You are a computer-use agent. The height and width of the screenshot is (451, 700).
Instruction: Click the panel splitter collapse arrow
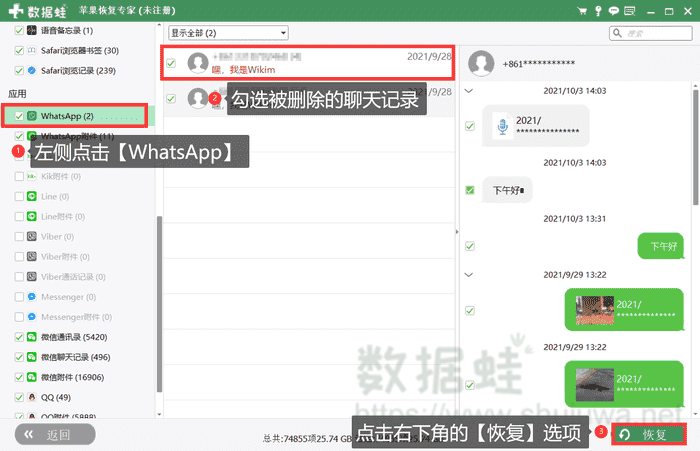click(457, 232)
